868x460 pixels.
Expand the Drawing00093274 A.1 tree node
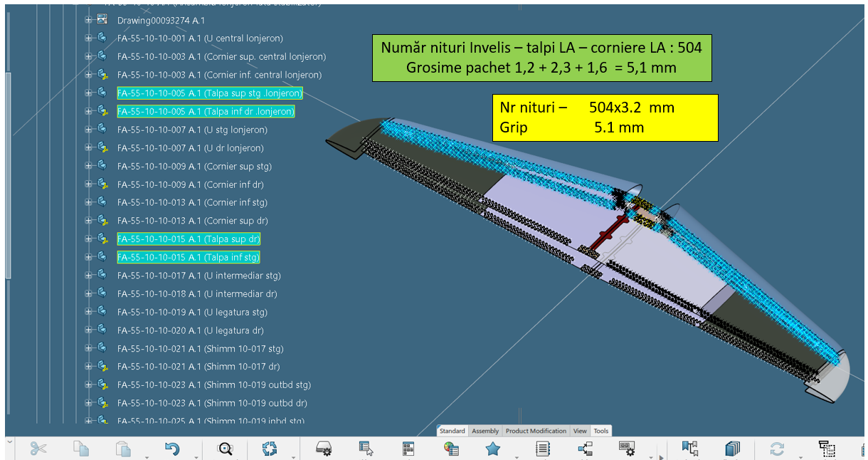pyautogui.click(x=89, y=20)
